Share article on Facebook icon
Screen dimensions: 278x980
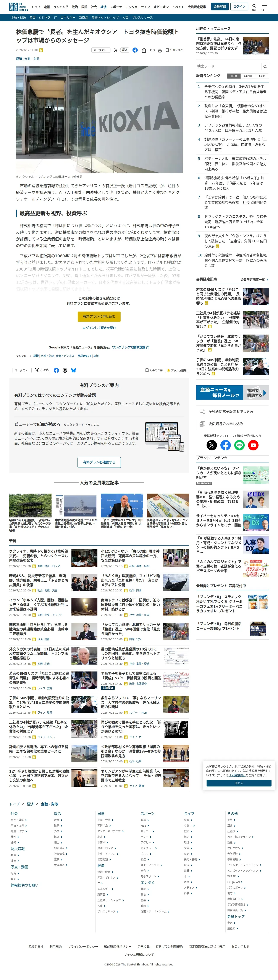pyautogui.click(x=135, y=50)
